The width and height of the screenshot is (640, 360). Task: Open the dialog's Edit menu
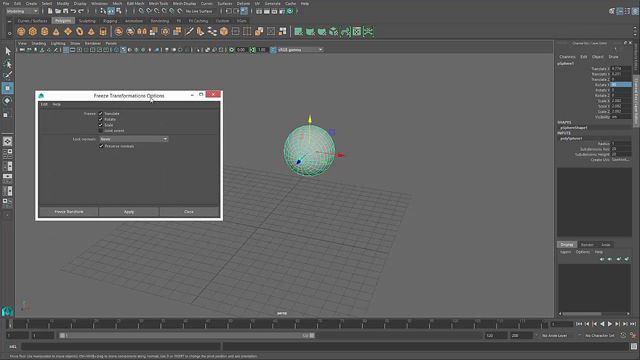click(x=44, y=104)
